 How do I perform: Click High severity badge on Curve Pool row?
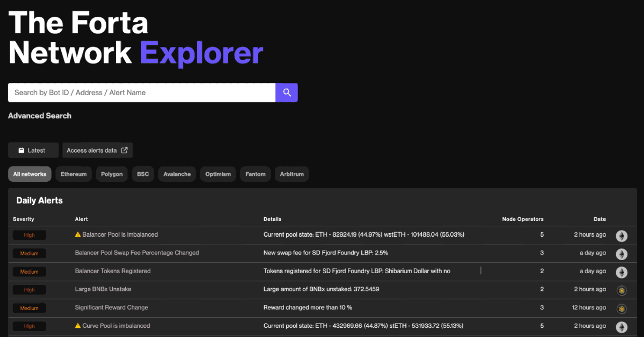(29, 326)
